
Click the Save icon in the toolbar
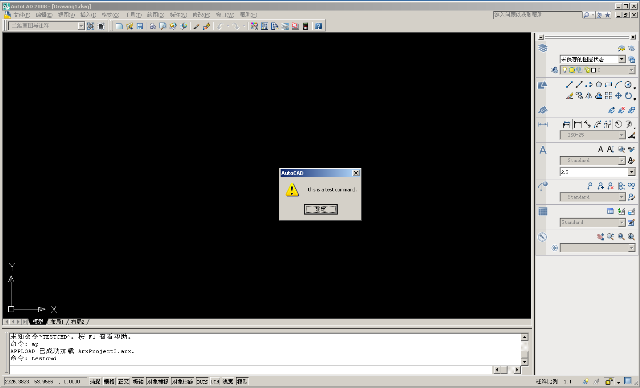tap(140, 26)
